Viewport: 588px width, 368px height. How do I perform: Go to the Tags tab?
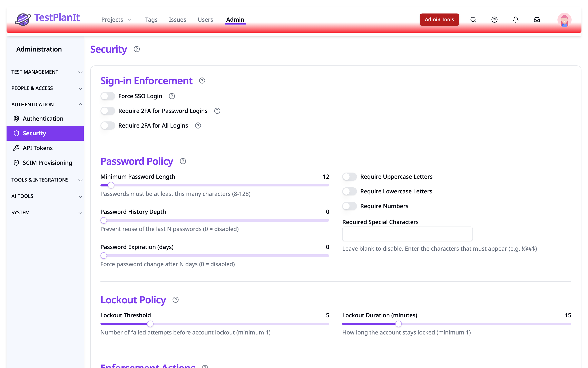(151, 19)
